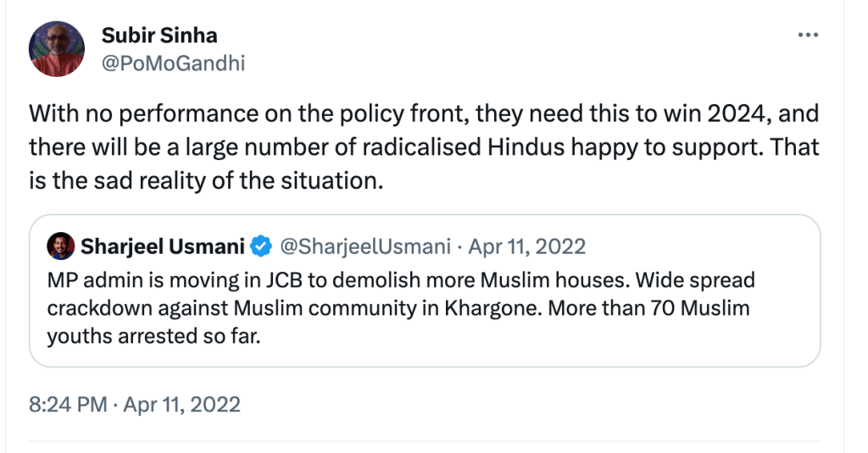Click the blue verified badge icon

pos(262,247)
